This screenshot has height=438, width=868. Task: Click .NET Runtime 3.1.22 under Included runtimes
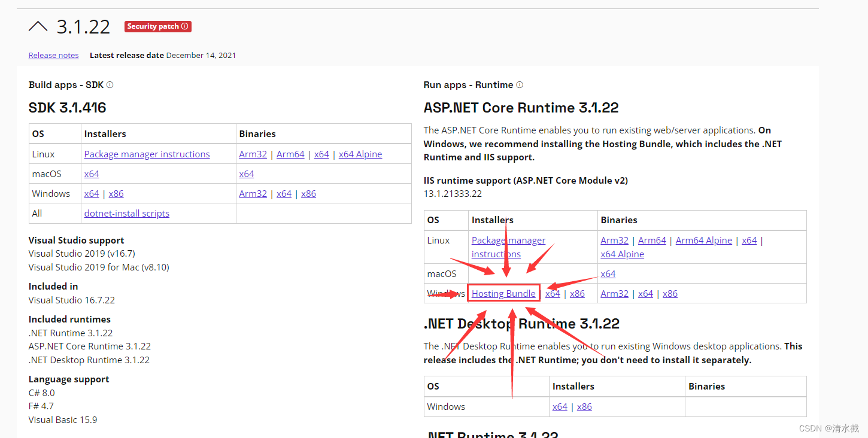tap(71, 333)
